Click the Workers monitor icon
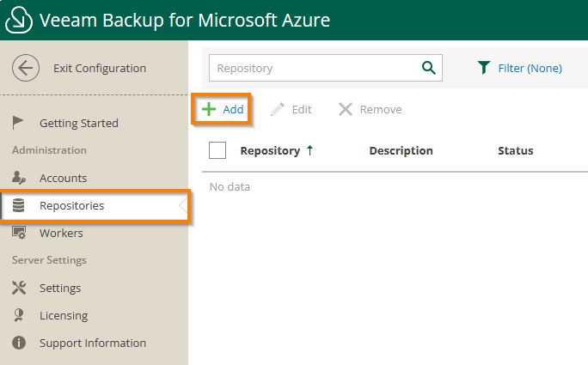Image resolution: width=588 pixels, height=365 pixels. coord(19,233)
